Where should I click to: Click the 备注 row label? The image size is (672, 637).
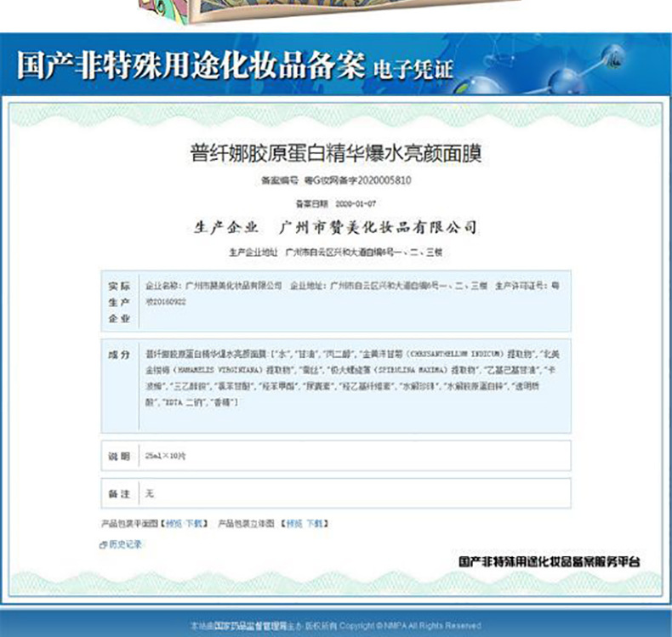pos(119,494)
